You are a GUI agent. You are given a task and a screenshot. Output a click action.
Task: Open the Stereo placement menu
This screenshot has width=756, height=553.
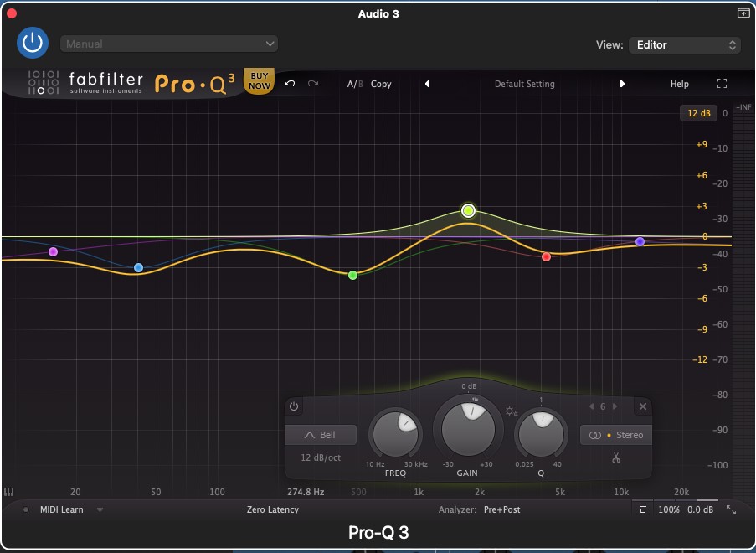tap(615, 435)
